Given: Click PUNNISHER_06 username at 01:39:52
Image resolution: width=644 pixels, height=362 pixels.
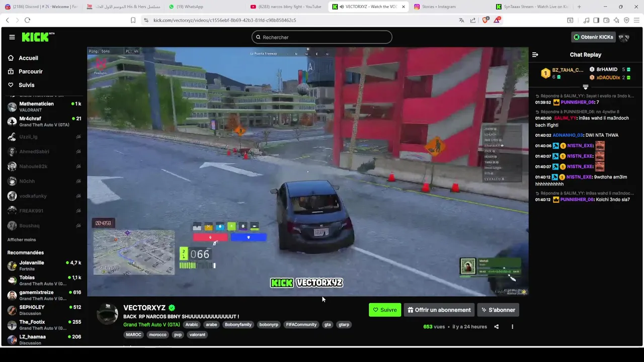Looking at the screenshot, I should 577,103.
